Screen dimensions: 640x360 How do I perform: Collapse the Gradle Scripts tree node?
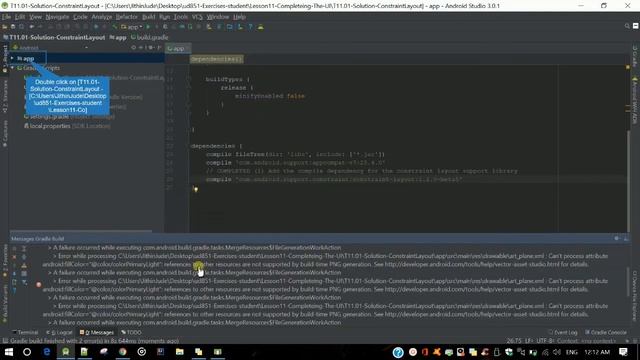click(x=12, y=68)
